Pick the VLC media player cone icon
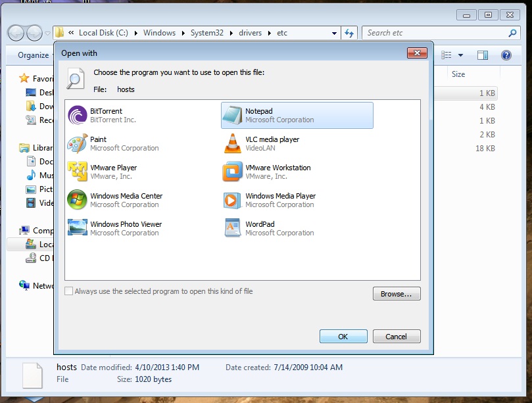Screen dimensions: 532x403 [233, 143]
